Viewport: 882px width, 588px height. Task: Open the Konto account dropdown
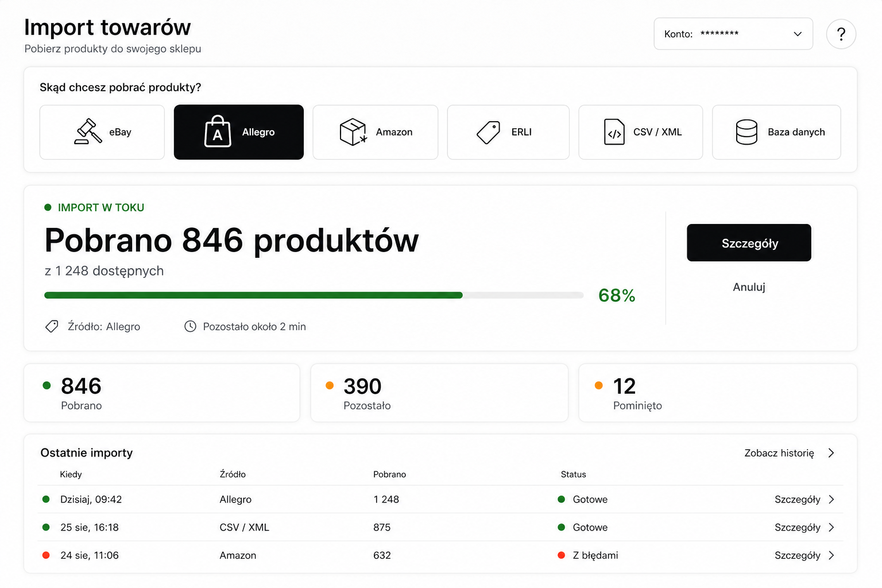(733, 34)
